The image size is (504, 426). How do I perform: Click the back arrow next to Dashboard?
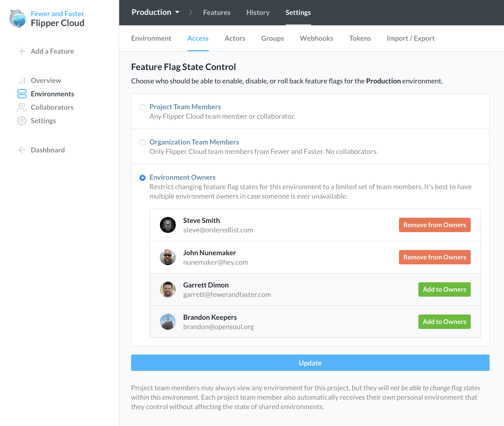22,150
